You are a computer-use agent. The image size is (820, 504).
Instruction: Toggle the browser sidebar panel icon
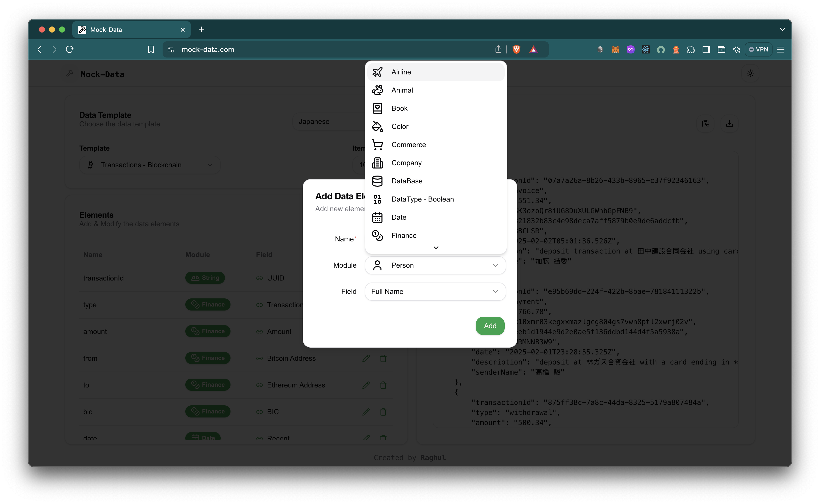(706, 50)
